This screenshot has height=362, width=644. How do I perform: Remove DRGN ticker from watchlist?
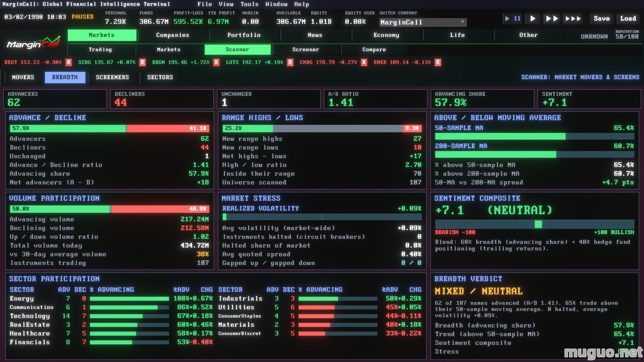coord(216,62)
